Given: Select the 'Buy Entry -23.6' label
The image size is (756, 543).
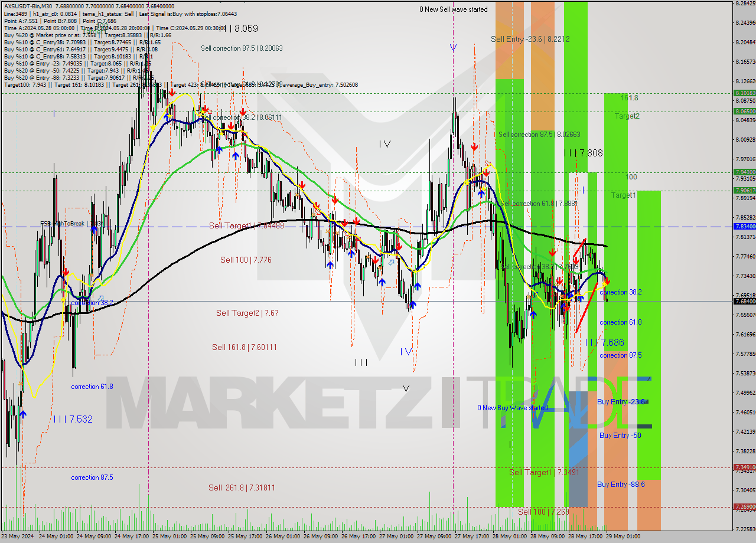Looking at the screenshot, I should click(x=621, y=402).
